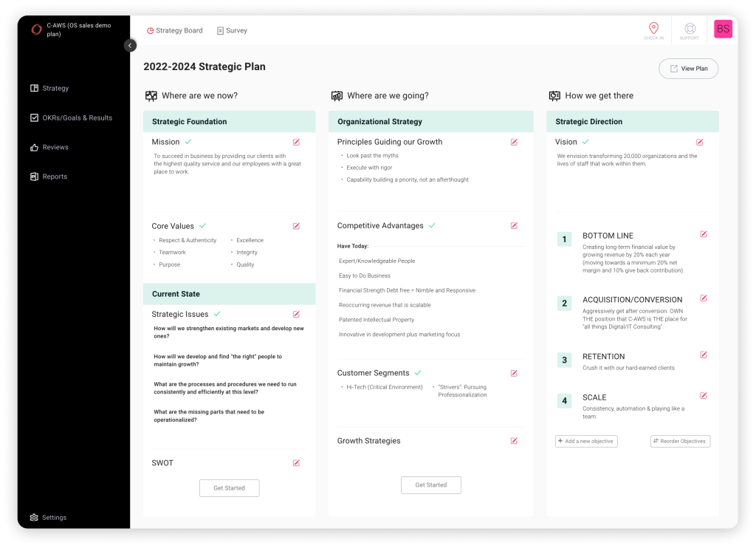Viewport: 756px width, 548px height.
Task: Collapse the left sidebar with arrow
Action: coord(131,45)
